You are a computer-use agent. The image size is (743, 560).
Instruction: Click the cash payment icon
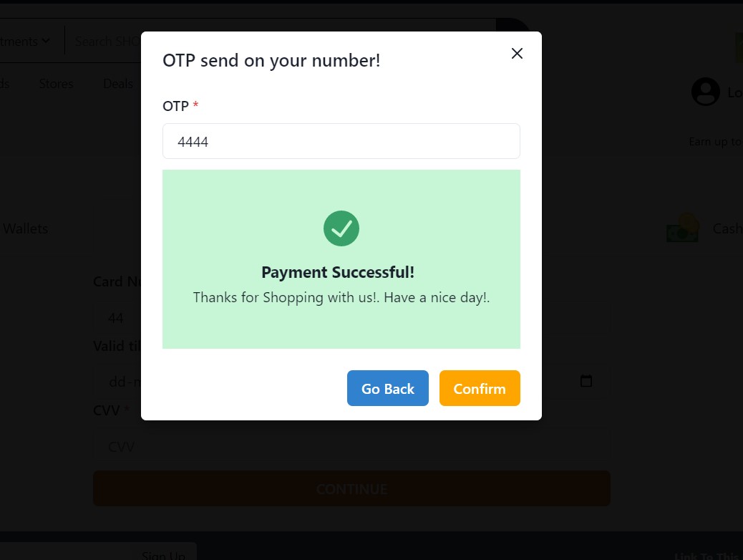tap(681, 228)
